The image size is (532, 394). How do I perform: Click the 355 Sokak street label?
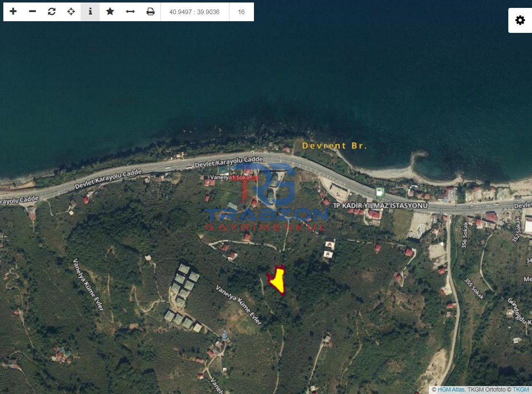(x=475, y=288)
